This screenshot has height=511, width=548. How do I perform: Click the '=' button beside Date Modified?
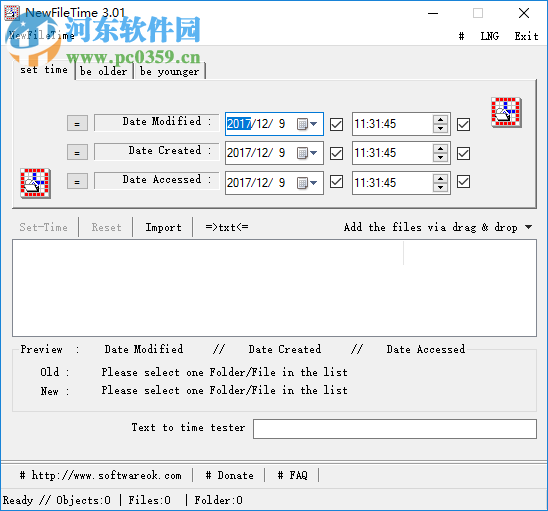click(77, 123)
